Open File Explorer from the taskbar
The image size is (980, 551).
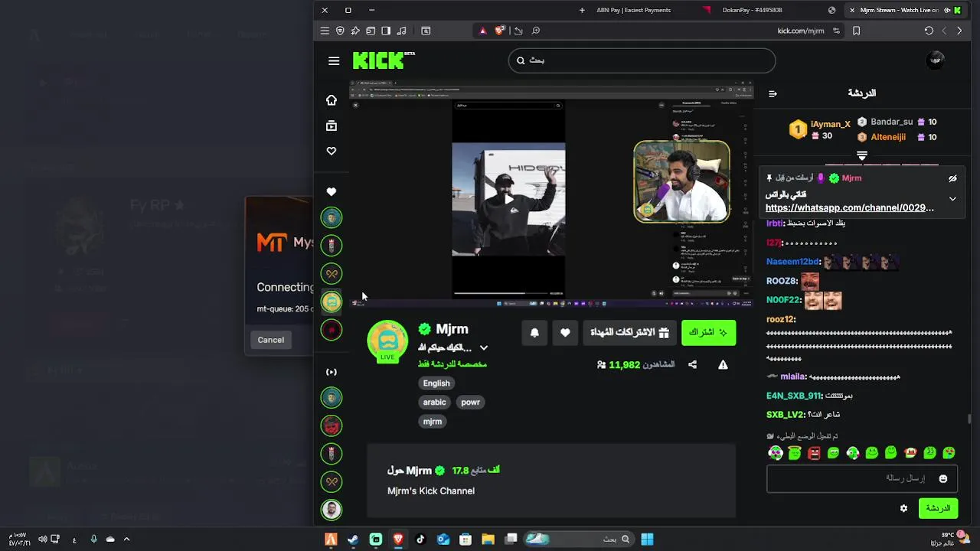(x=488, y=540)
